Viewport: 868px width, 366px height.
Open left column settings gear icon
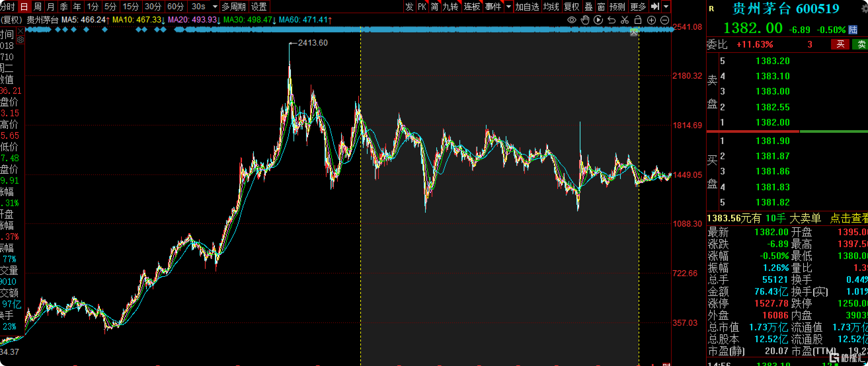coord(20,40)
